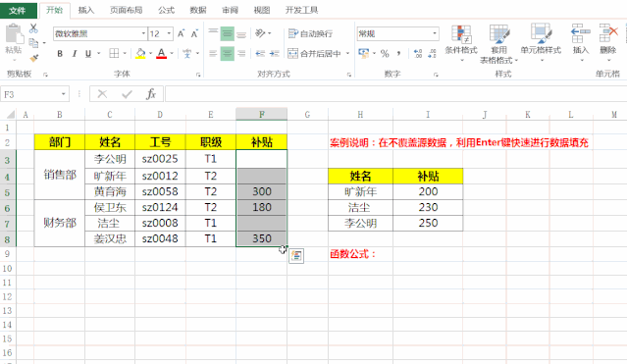Open border style dropdown arrow
This screenshot has width=627, height=364.
coord(125,54)
